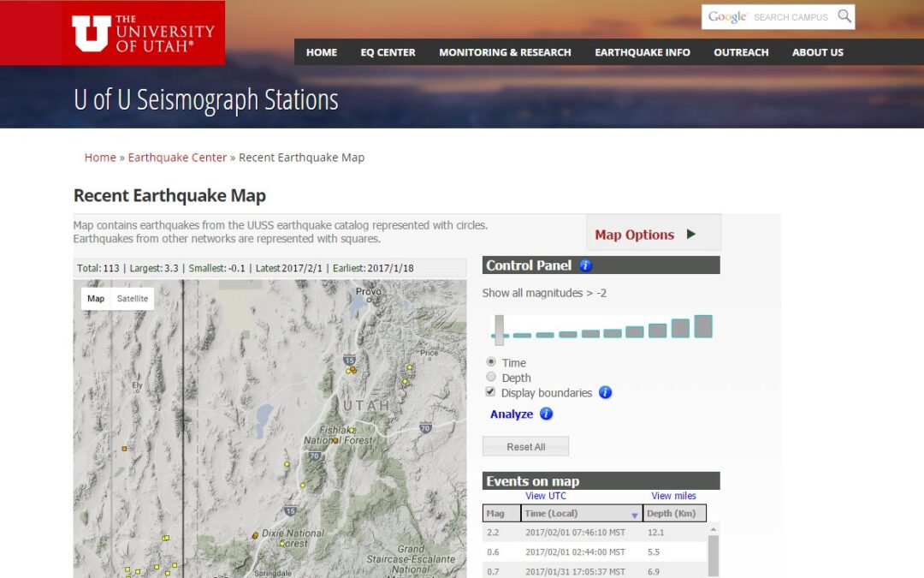Click the View UTC link
This screenshot has height=578, width=924.
pyautogui.click(x=545, y=496)
